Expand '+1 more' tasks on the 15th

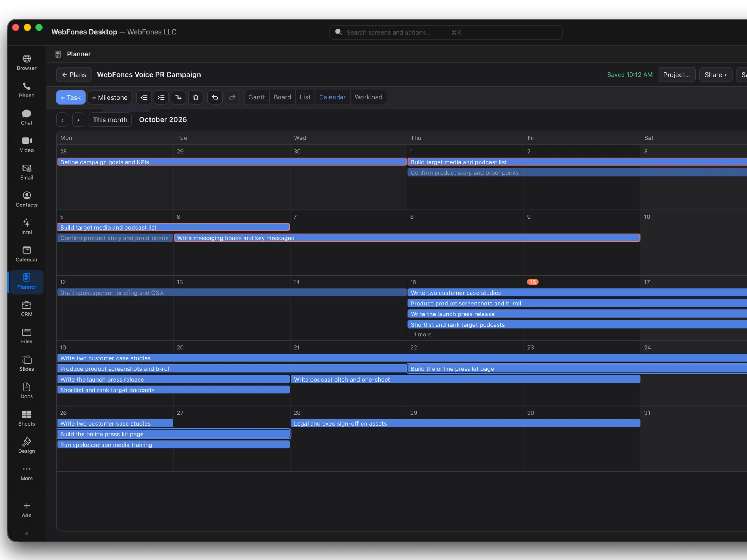(x=421, y=335)
